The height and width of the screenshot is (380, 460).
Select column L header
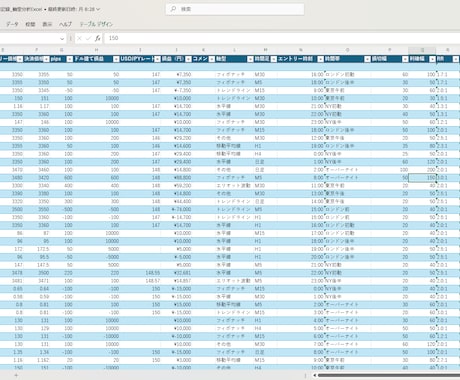click(234, 50)
